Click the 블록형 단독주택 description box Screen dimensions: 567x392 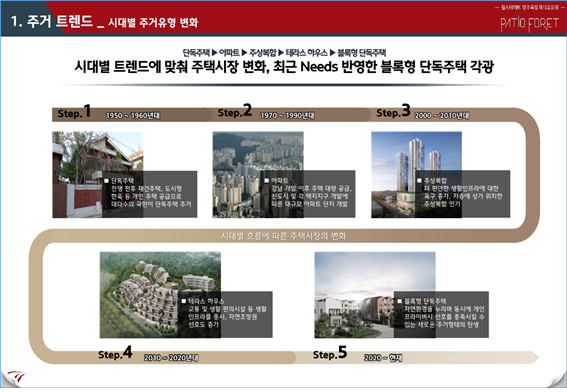(441, 315)
